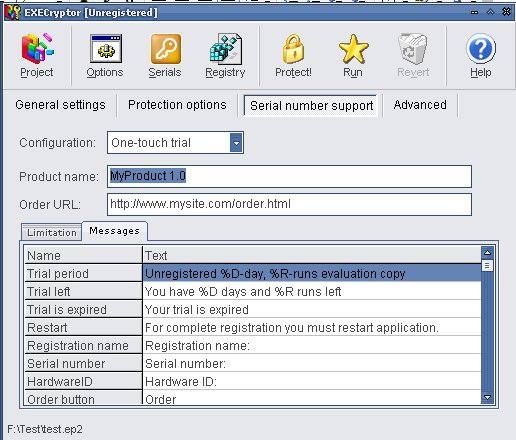This screenshot has width=516, height=440.
Task: Click the Product name input field
Action: 289,176
